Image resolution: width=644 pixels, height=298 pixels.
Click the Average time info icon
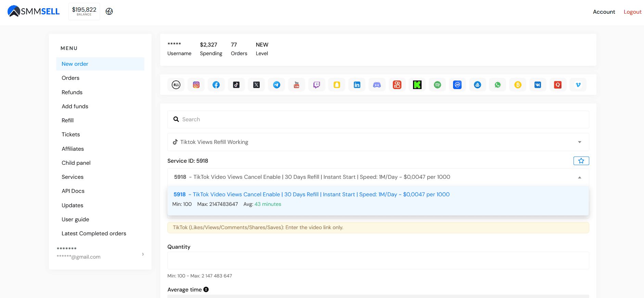point(206,289)
